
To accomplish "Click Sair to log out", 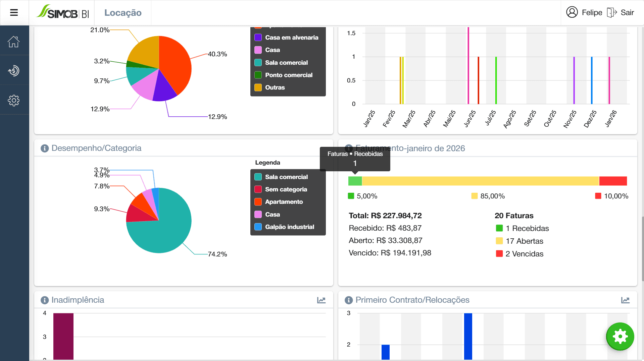I will click(x=627, y=12).
